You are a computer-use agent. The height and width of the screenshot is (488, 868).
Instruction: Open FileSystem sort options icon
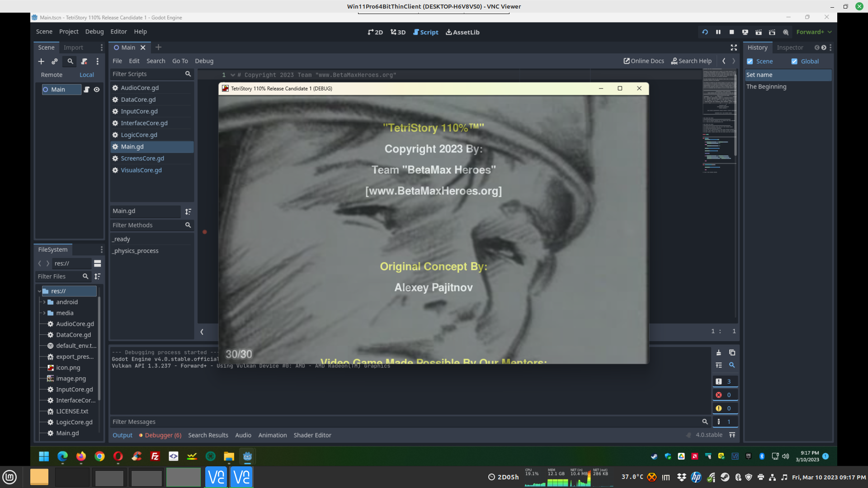pyautogui.click(x=97, y=277)
